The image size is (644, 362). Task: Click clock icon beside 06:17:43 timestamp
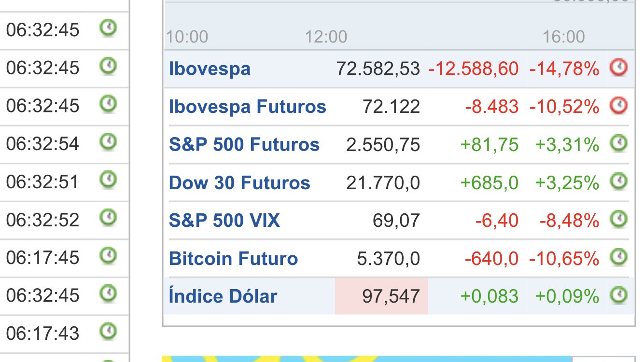point(108,331)
